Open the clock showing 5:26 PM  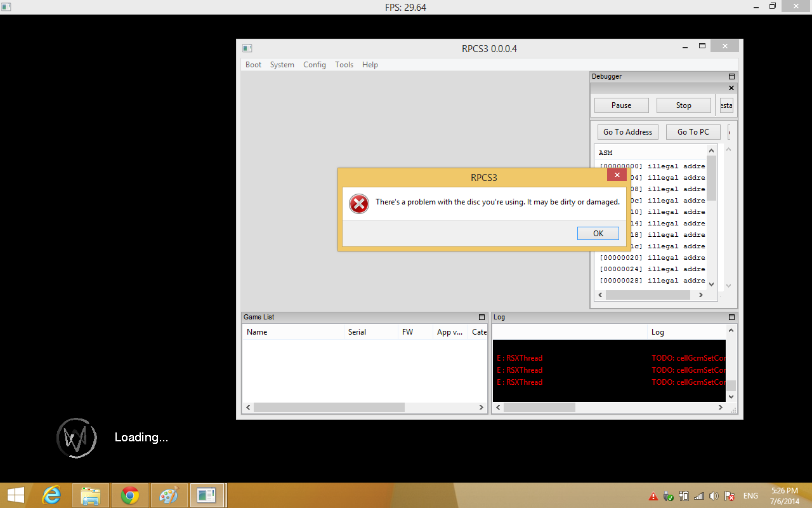pyautogui.click(x=785, y=496)
